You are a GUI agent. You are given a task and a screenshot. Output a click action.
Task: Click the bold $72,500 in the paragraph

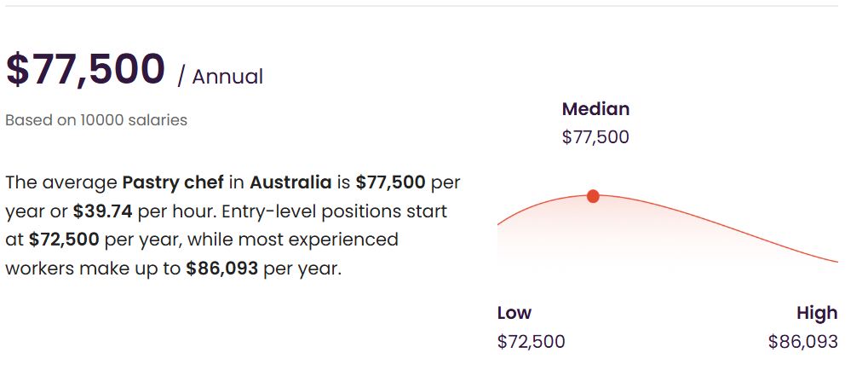pos(64,240)
